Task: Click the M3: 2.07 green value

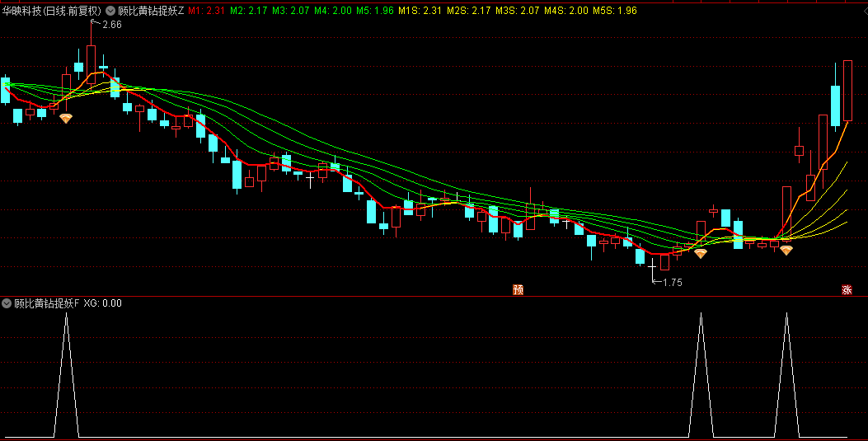Action: pyautogui.click(x=291, y=11)
